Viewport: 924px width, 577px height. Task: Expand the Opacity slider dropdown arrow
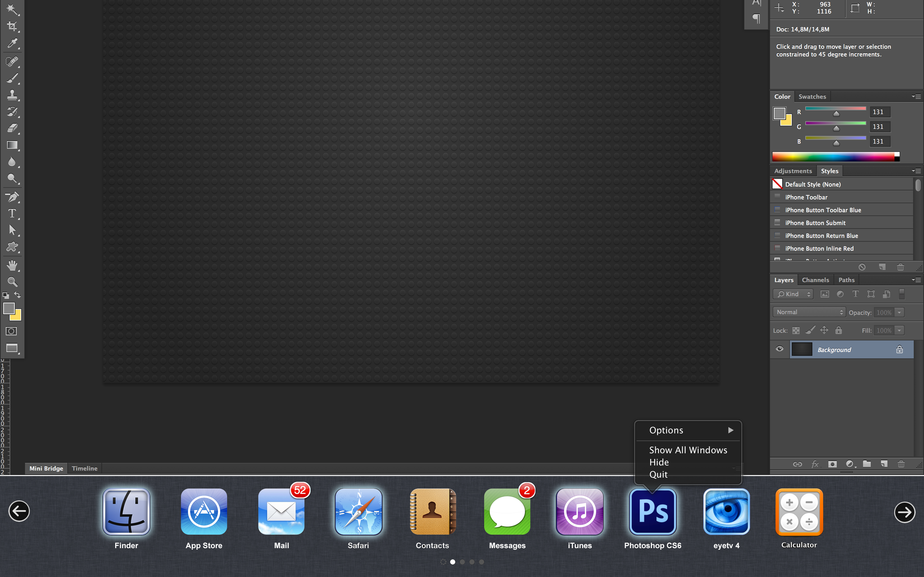pyautogui.click(x=900, y=312)
